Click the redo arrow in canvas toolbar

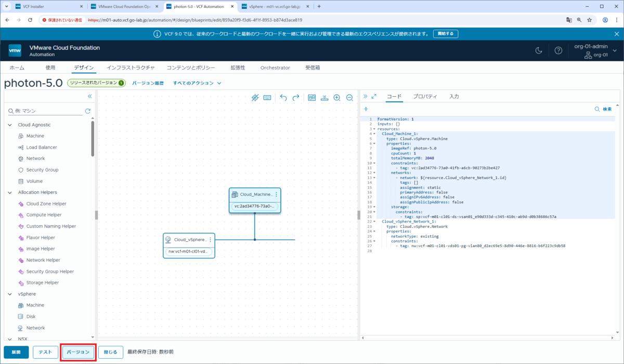point(296,97)
